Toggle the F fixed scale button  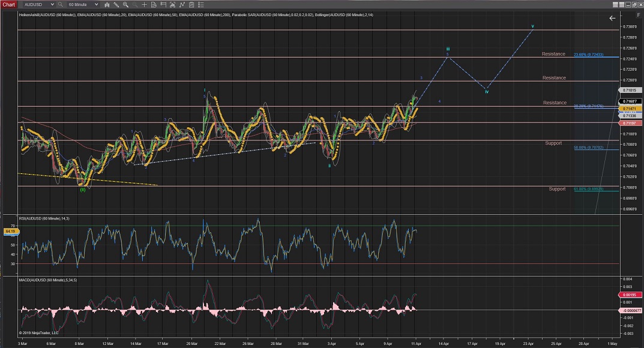(x=637, y=14)
